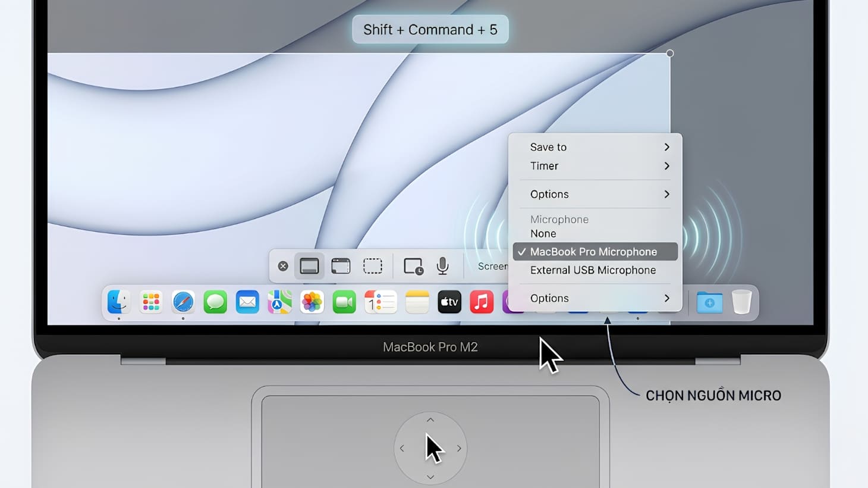Open the Save to submenu
The width and height of the screenshot is (868, 488).
595,147
